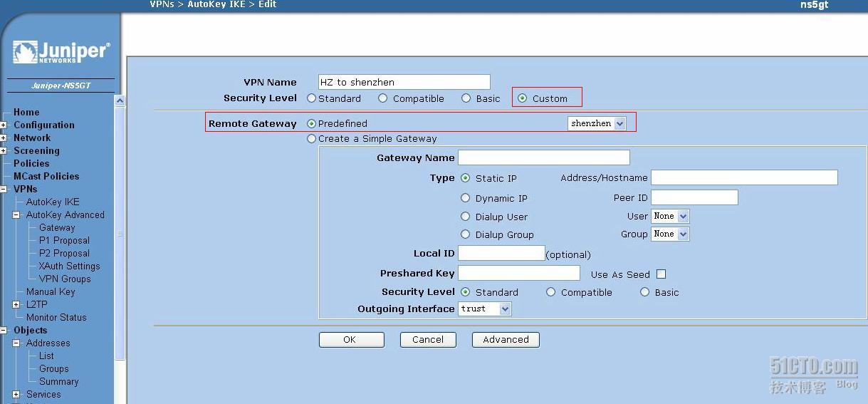This screenshot has height=404, width=868.
Task: Select Standard security level at top
Action: point(311,98)
